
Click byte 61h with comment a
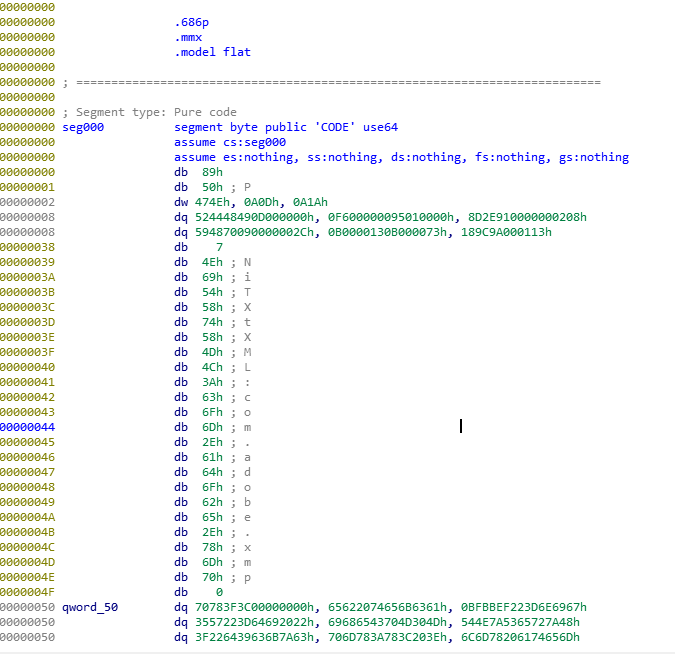tap(212, 457)
